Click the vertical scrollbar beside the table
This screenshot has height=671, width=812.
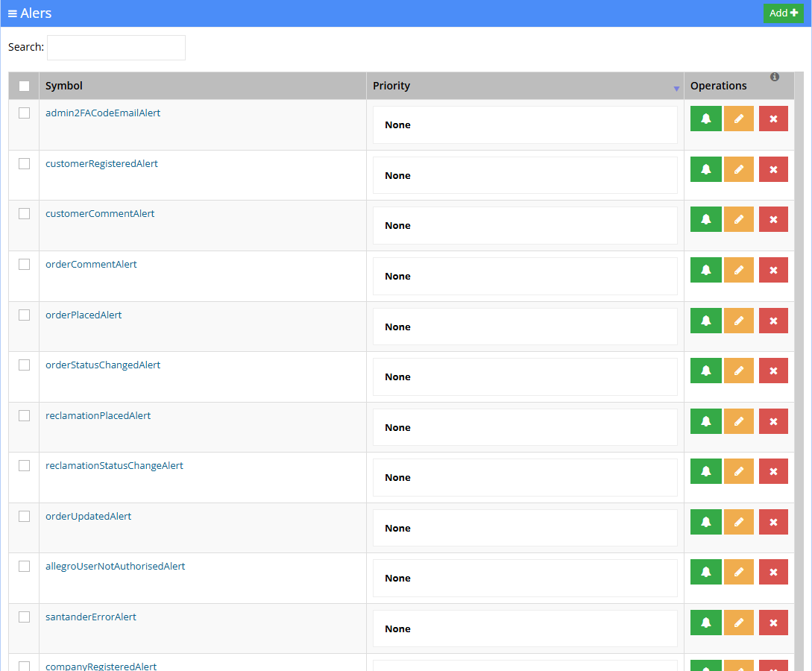pyautogui.click(x=799, y=371)
